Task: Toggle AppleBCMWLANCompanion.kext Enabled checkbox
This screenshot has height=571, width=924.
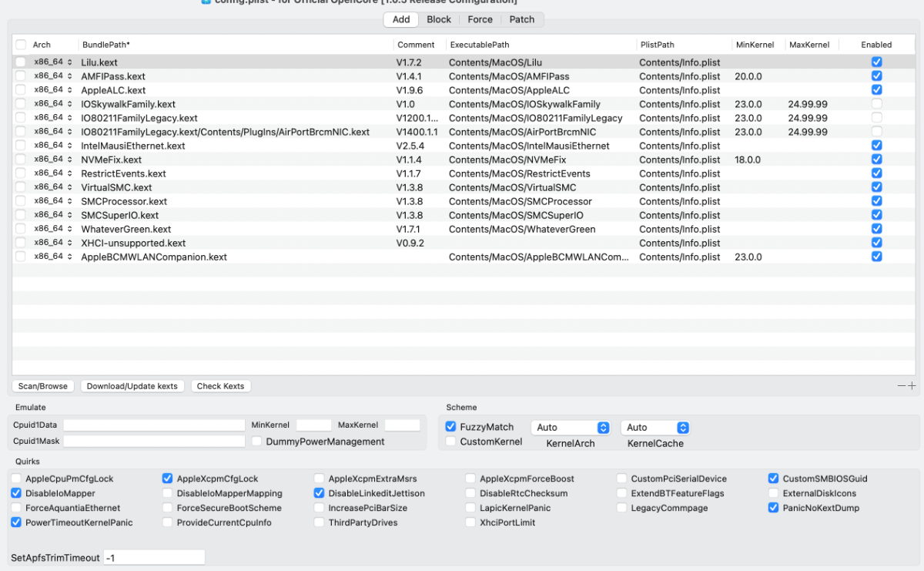Action: click(876, 256)
